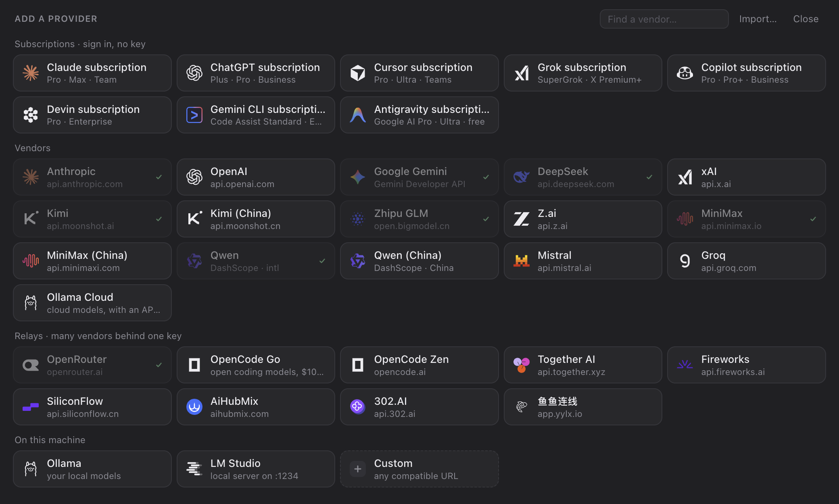The width and height of the screenshot is (839, 504).
Task: Click the MiniMax (China) waveform icon
Action: pos(31,261)
